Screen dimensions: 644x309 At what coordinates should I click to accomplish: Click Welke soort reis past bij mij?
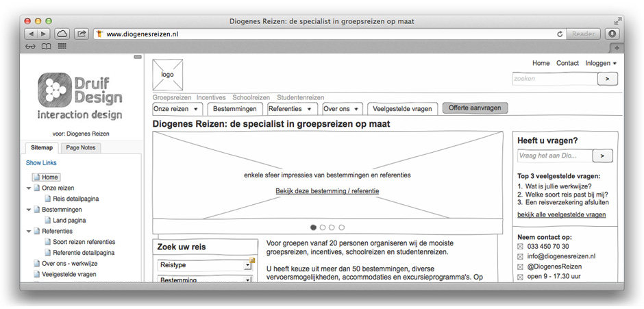pos(567,195)
